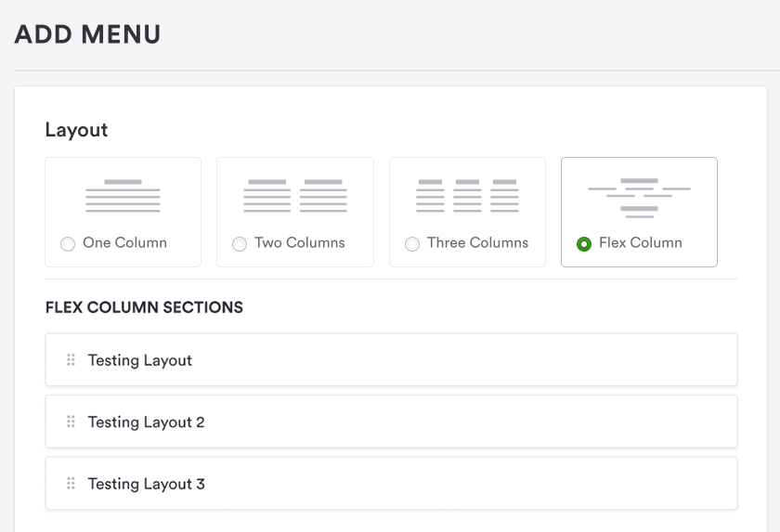Click the Flex Column layout preview icon

click(x=639, y=198)
